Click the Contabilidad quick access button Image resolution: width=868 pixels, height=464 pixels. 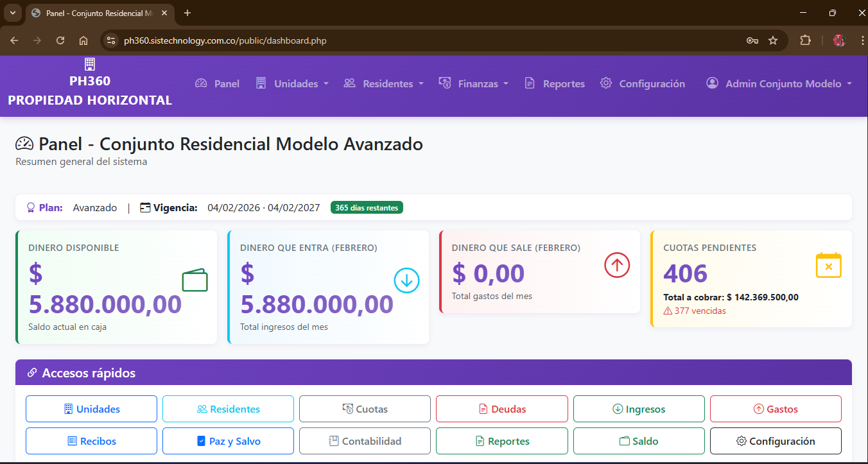click(365, 441)
